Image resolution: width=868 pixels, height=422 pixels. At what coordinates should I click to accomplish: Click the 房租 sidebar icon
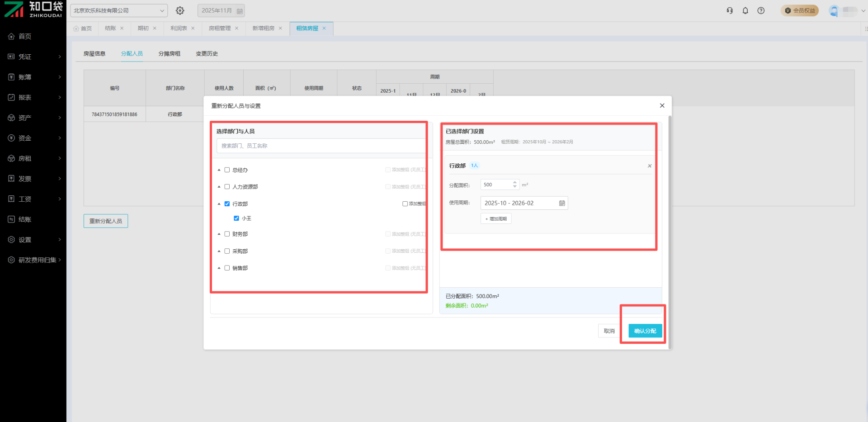11,158
